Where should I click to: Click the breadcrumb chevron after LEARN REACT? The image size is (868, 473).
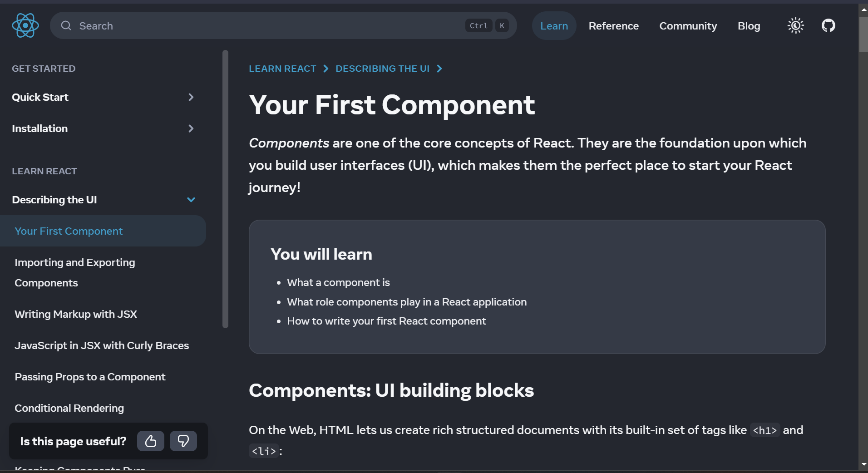(325, 69)
